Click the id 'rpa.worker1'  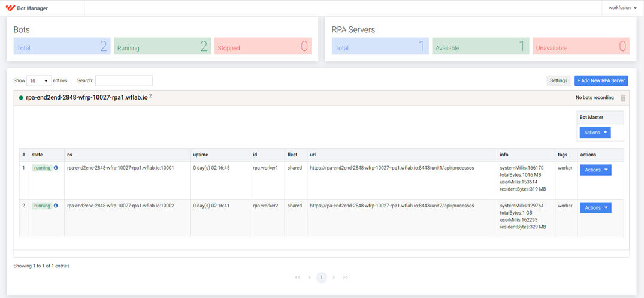click(265, 168)
